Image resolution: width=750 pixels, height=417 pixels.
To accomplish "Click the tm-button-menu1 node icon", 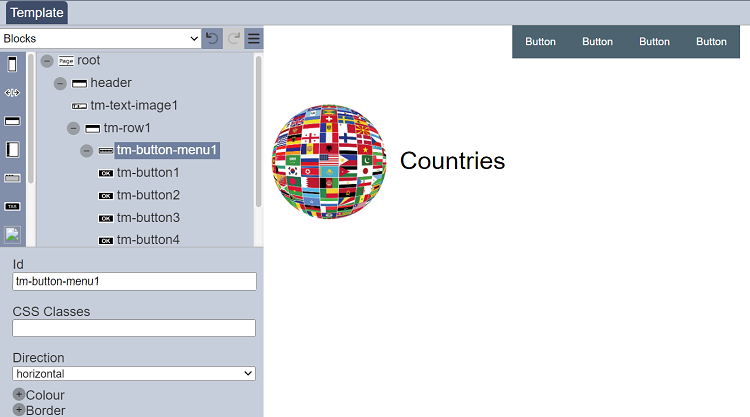I will [x=106, y=151].
